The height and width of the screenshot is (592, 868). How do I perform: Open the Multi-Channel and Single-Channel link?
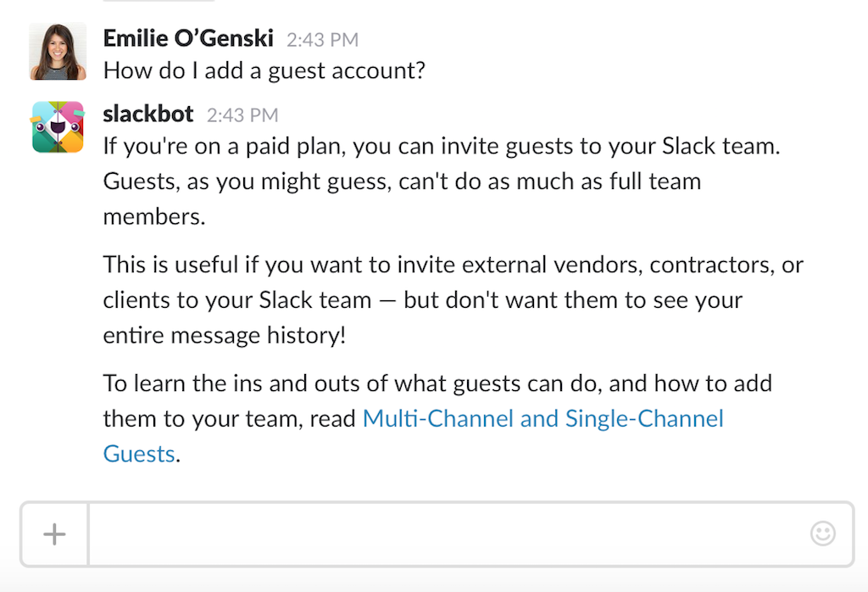pyautogui.click(x=542, y=419)
